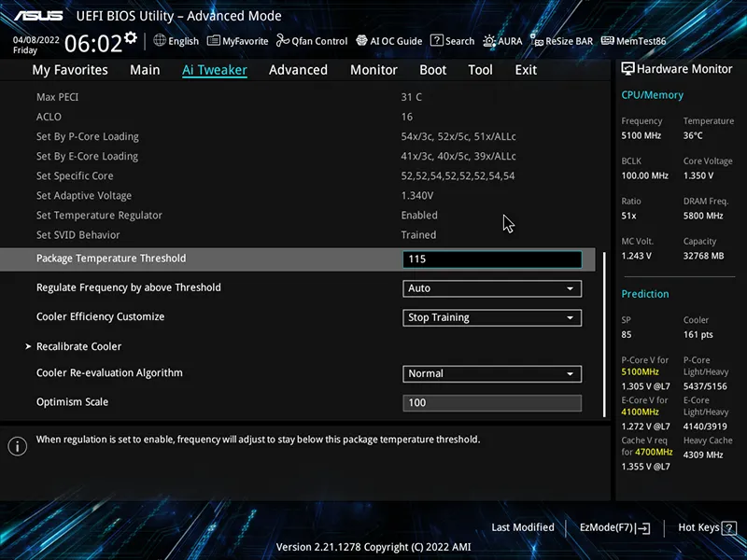The width and height of the screenshot is (747, 560).
Task: Open the Tool tab
Action: 480,70
